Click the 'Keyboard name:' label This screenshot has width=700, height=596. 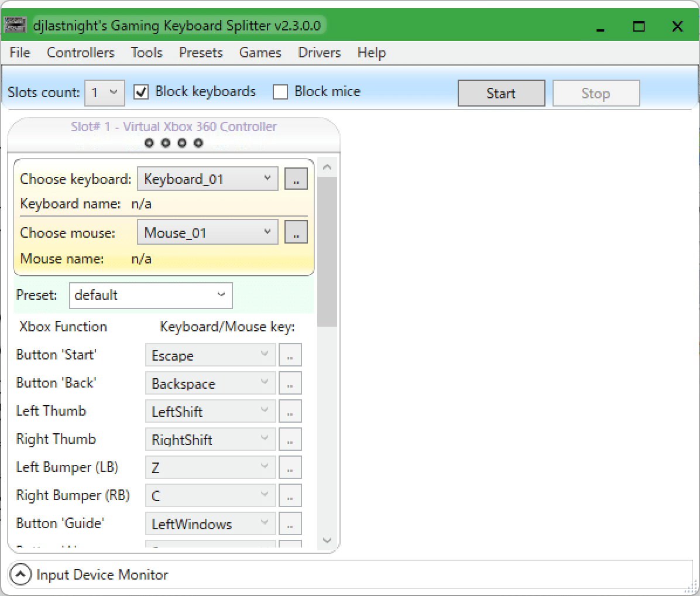click(71, 204)
